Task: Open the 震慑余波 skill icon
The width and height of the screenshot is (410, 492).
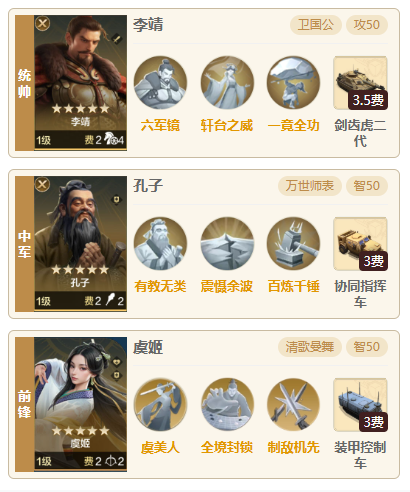Action: point(227,244)
